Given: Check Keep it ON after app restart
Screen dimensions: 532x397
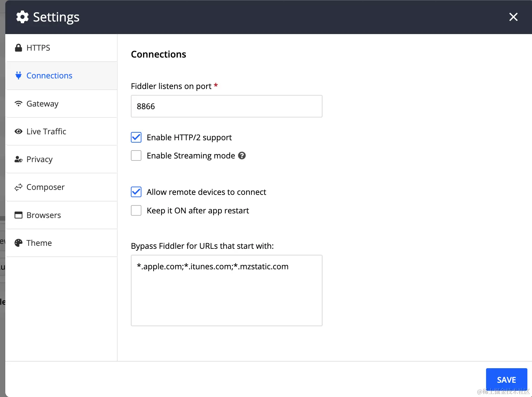Looking at the screenshot, I should [136, 210].
